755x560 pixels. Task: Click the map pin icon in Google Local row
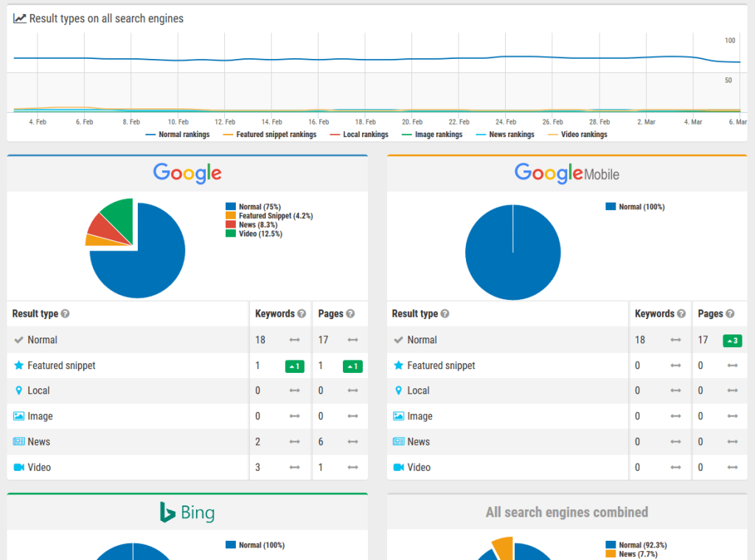(x=18, y=391)
